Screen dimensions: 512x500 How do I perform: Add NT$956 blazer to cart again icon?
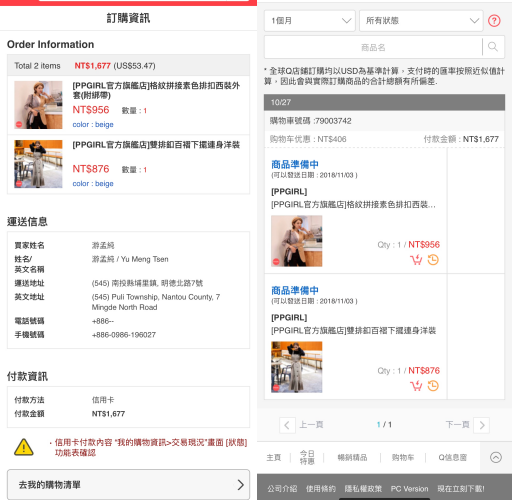point(416,260)
